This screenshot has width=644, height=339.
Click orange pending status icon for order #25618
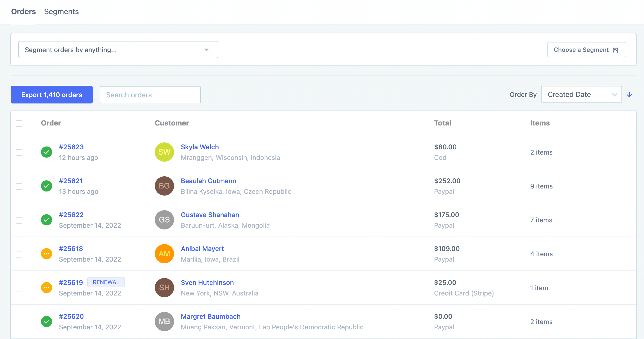[47, 254]
